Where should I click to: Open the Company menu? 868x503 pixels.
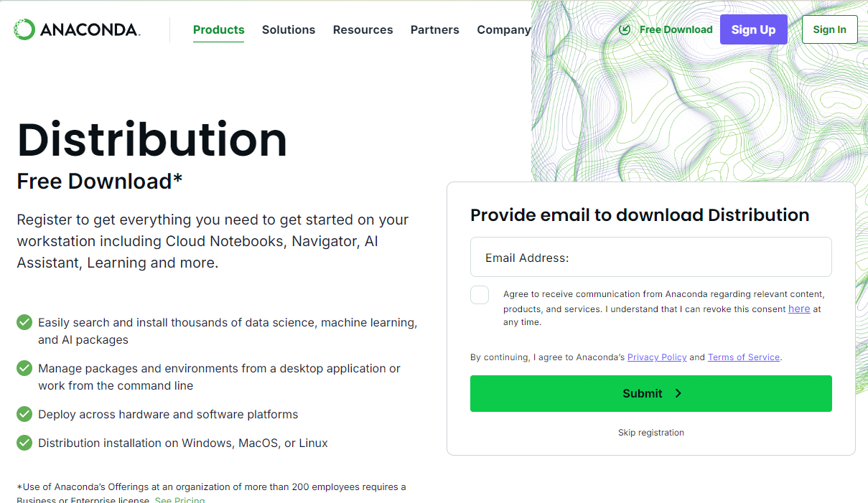504,29
